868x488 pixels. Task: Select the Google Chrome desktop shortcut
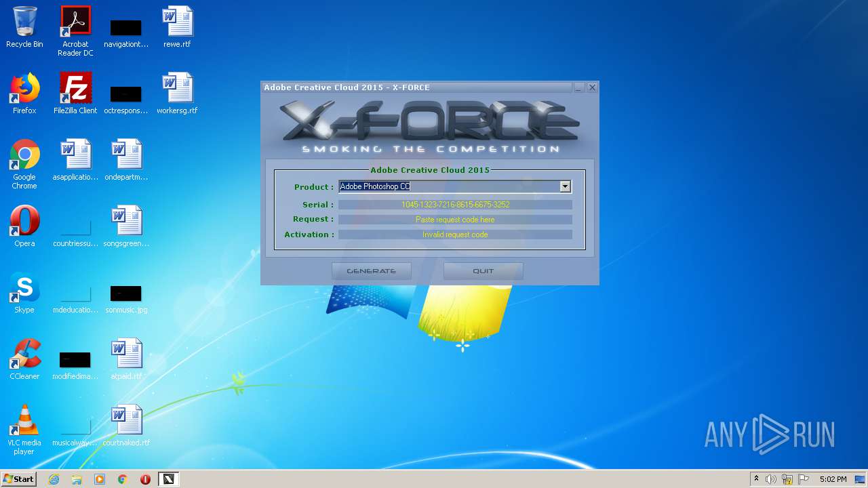click(24, 165)
